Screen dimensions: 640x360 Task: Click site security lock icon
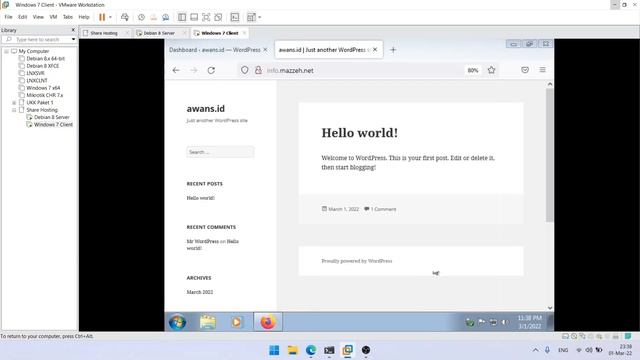pos(258,70)
